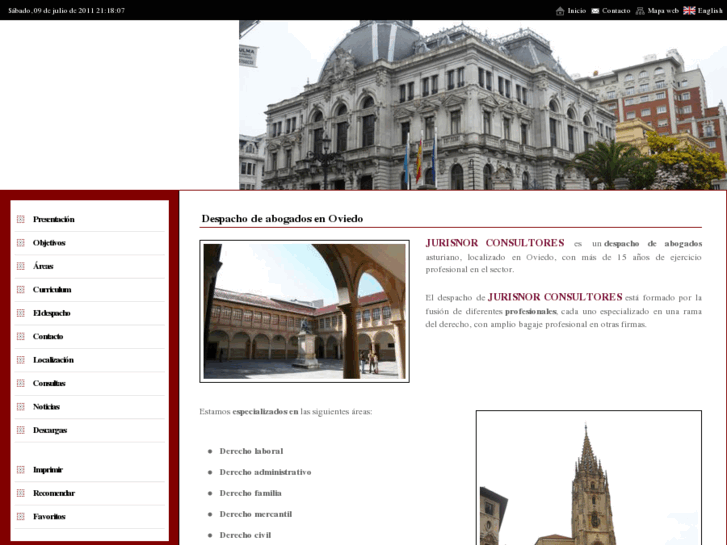Click bold word profesionales in paragraph

[531, 311]
